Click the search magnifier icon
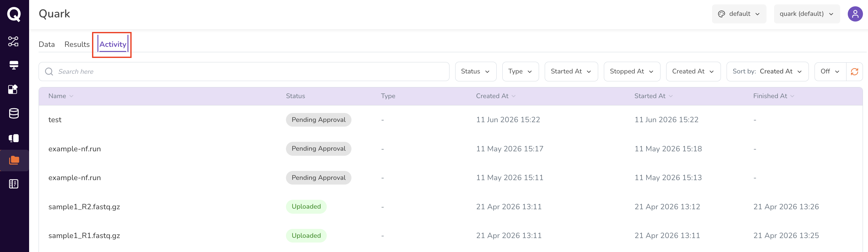Screen dimensions: 868x252 pyautogui.click(x=49, y=72)
